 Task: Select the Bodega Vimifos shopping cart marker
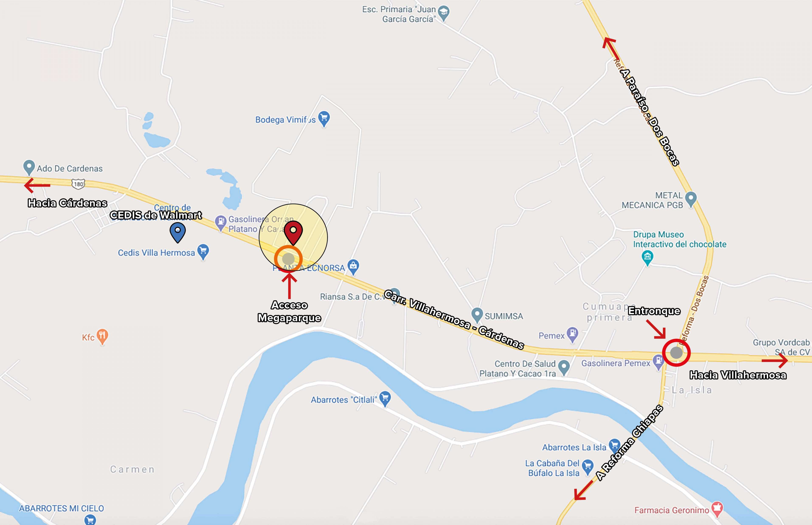pos(324,119)
